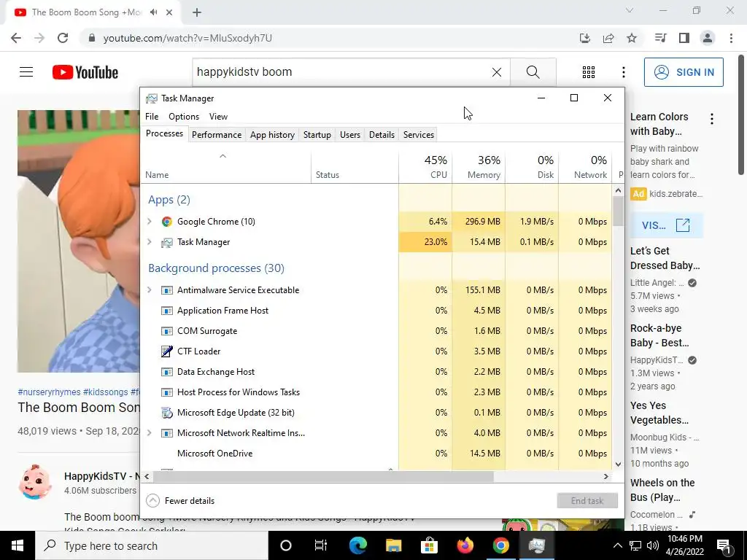Click the #kidssongs hashtag link
Viewport: 747px width, 560px height.
point(105,392)
